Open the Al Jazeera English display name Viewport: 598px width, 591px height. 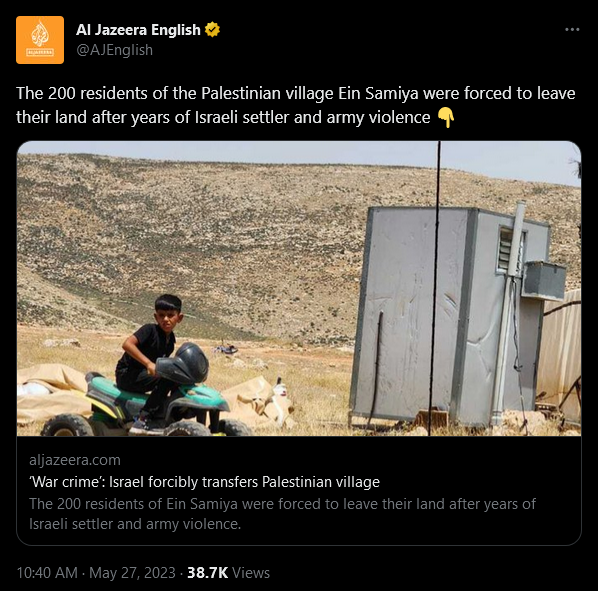click(138, 30)
